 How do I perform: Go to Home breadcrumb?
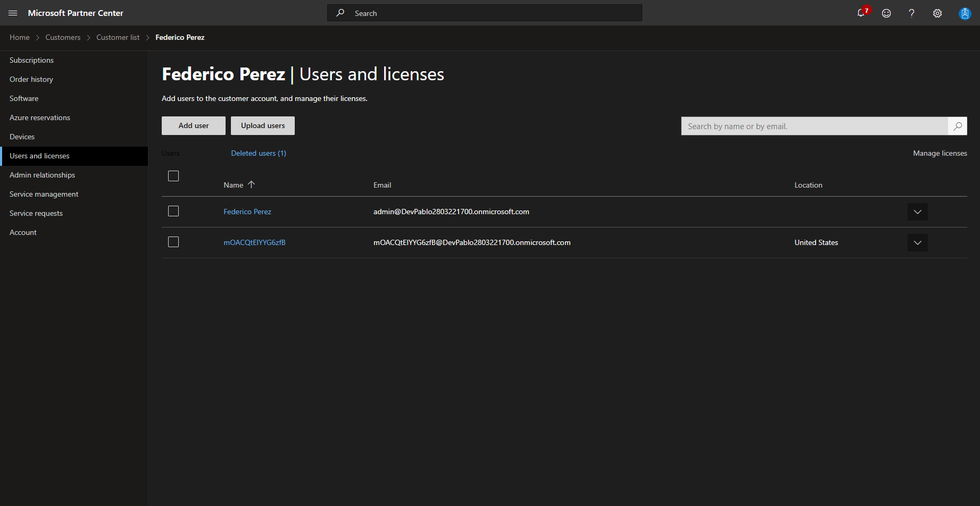click(20, 37)
